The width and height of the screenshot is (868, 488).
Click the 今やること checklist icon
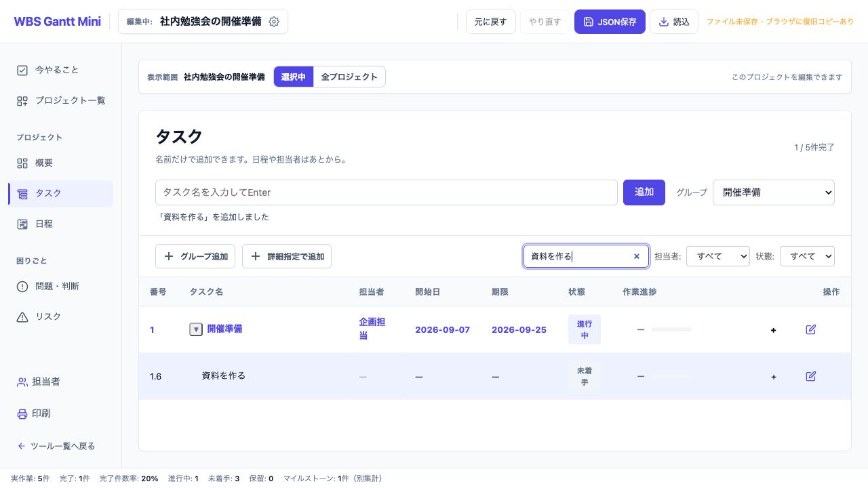pos(22,70)
